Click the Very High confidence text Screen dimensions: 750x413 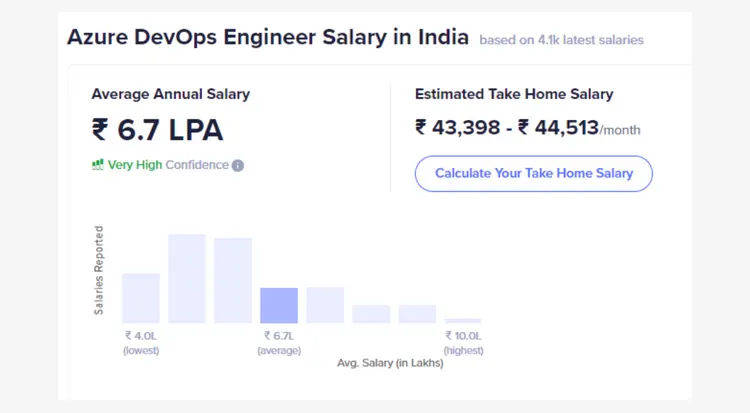pyautogui.click(x=135, y=165)
